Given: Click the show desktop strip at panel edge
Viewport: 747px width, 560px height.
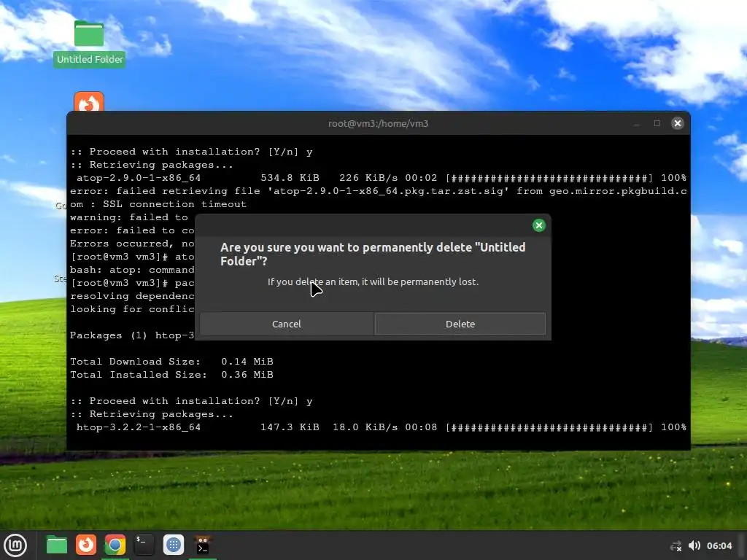Looking at the screenshot, I should coord(743,545).
